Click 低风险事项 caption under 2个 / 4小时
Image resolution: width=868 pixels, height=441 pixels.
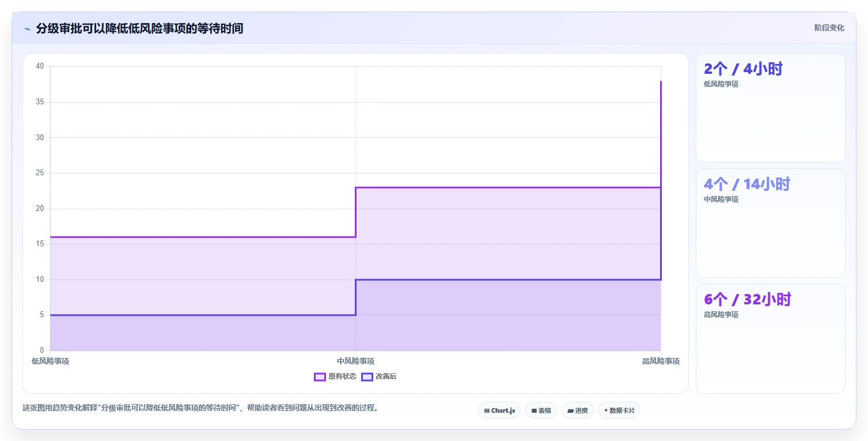click(721, 84)
